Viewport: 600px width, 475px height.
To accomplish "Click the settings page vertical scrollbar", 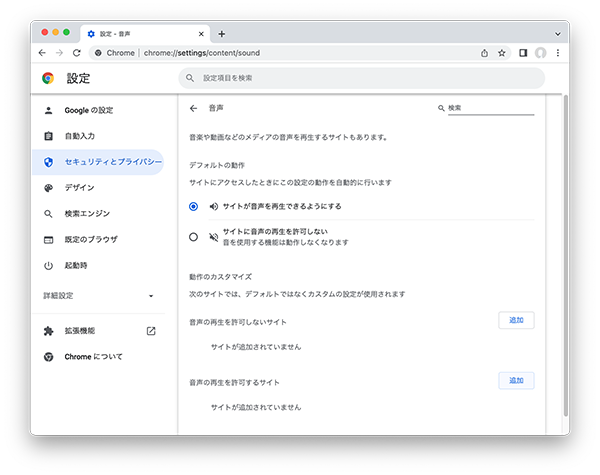I will [566, 255].
